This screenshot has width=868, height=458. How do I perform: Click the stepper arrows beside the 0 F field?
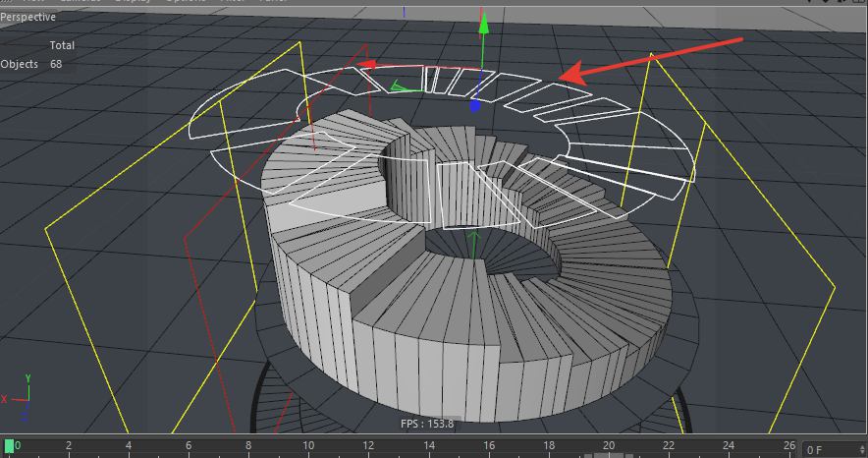(x=862, y=450)
